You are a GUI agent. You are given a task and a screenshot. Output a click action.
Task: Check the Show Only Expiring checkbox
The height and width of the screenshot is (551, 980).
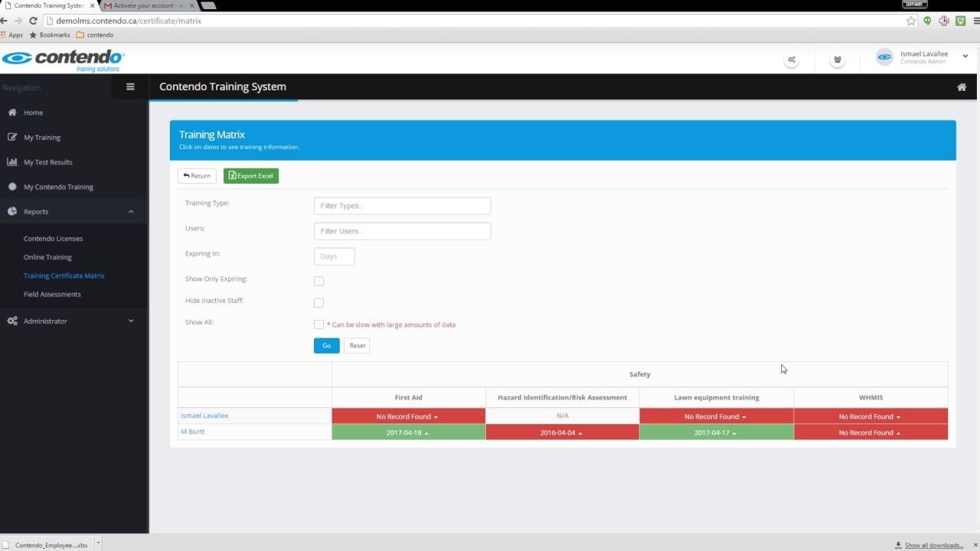coord(318,281)
